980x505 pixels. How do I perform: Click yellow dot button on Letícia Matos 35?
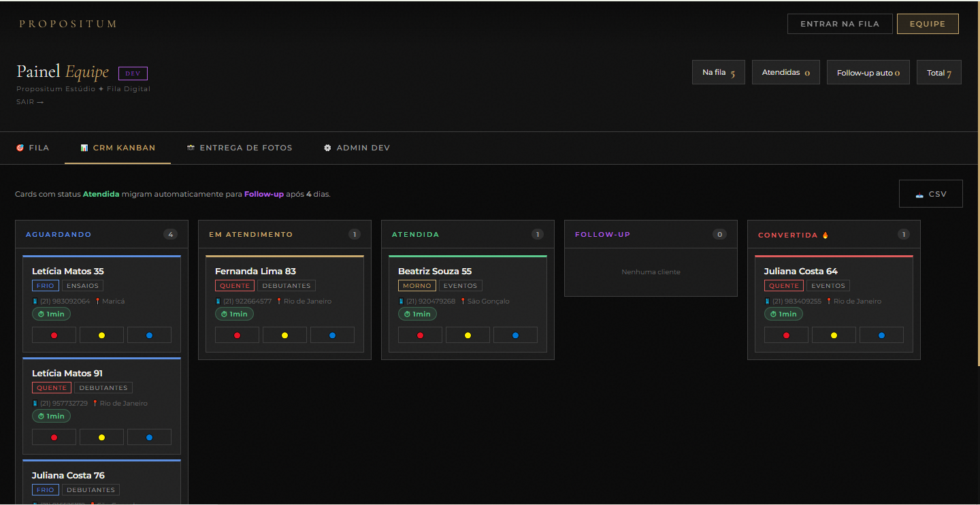(101, 335)
